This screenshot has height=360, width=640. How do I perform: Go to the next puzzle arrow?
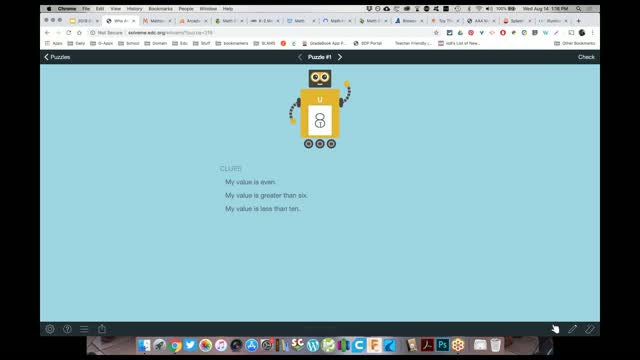(x=340, y=57)
